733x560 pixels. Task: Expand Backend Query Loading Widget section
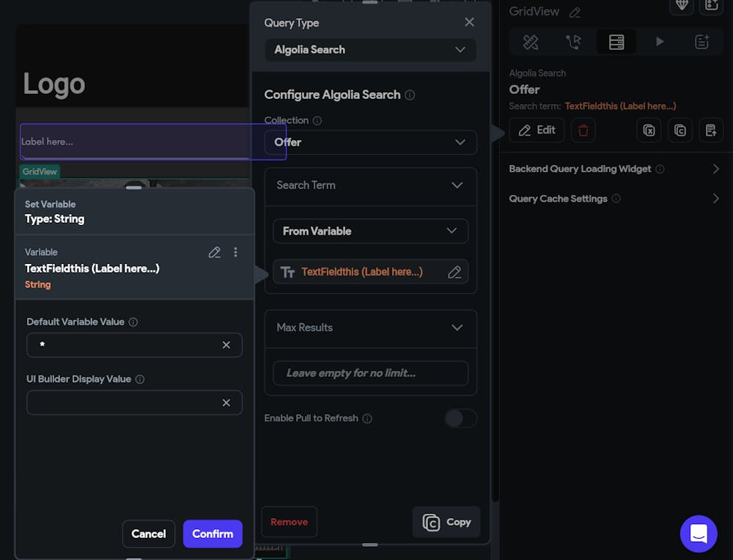(x=715, y=169)
